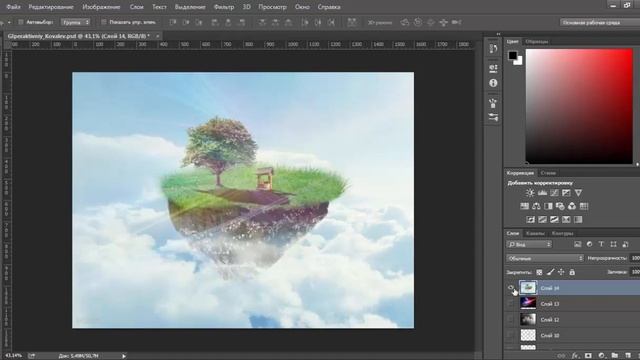
Task: Toggle lock image pixels brush icon
Action: (x=550, y=272)
